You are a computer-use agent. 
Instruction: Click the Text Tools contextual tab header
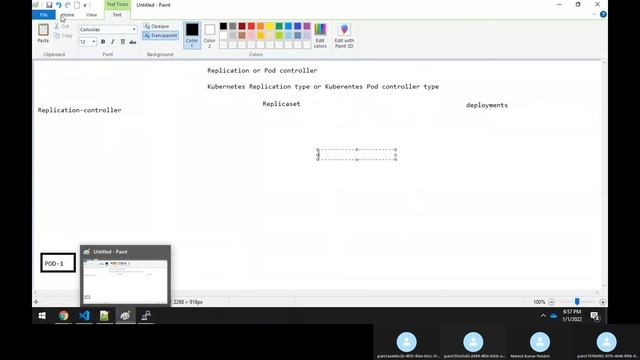(117, 4)
